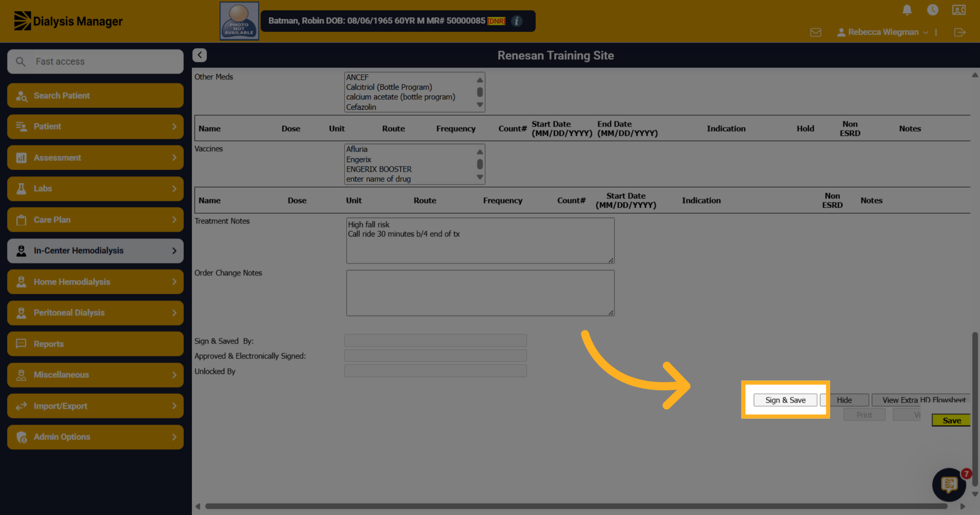Click the Sign & Save button

coord(785,400)
